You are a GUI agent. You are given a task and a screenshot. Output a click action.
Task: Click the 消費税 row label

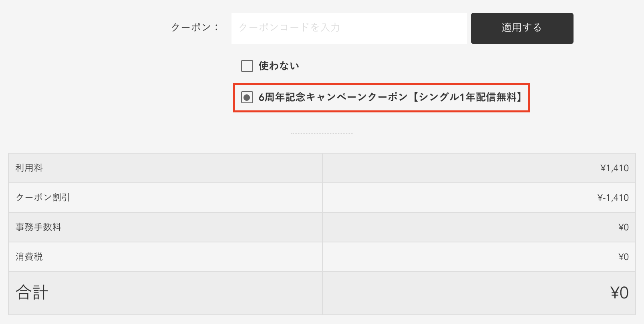[x=29, y=257]
